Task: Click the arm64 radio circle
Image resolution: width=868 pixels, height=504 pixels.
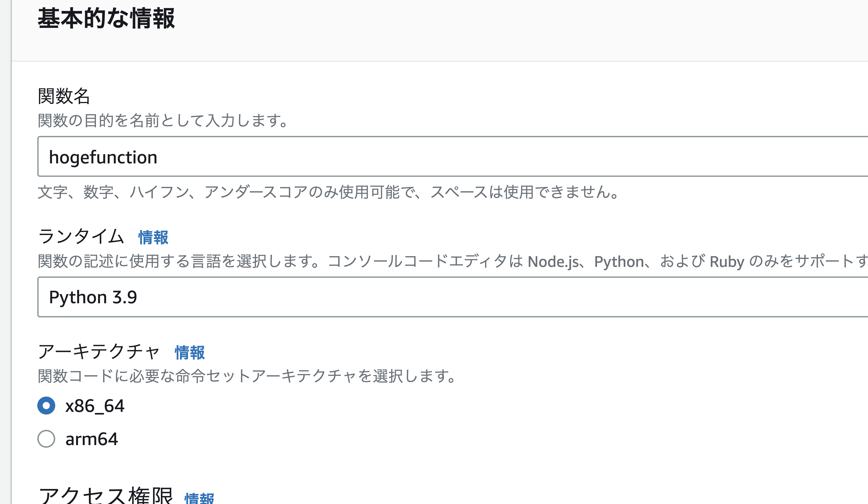Action: (x=46, y=439)
